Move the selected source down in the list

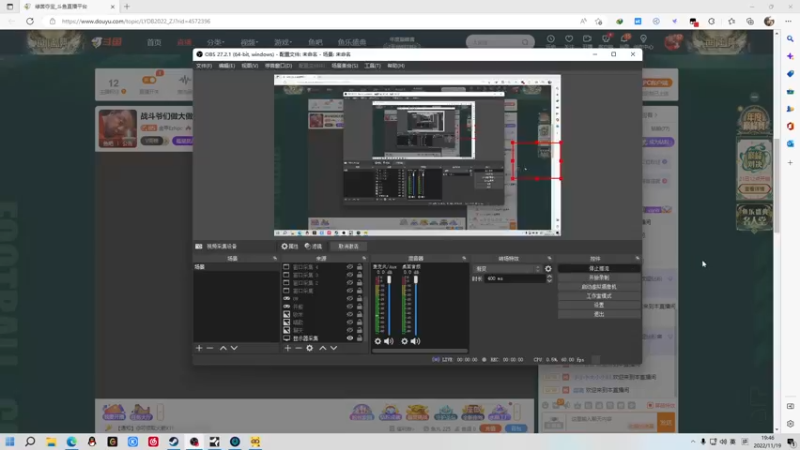click(x=334, y=348)
